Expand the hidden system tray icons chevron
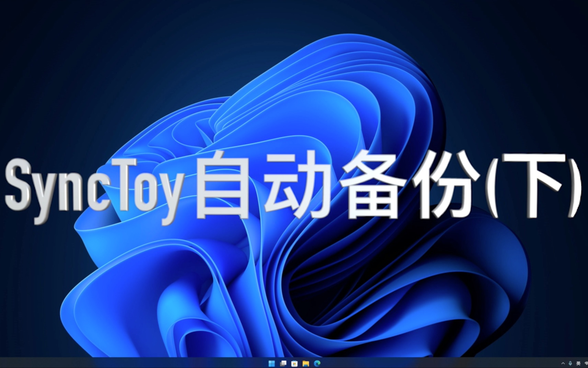 click(x=563, y=363)
